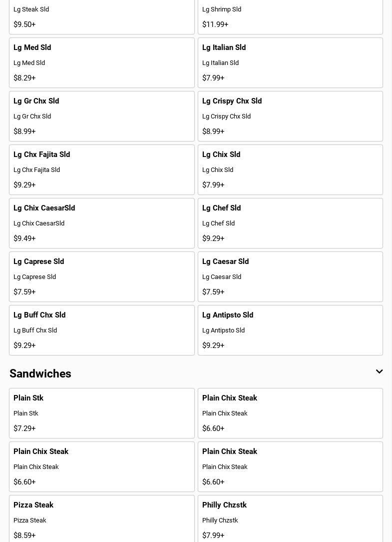Choose the Pizza Steak sandwich

101,519
